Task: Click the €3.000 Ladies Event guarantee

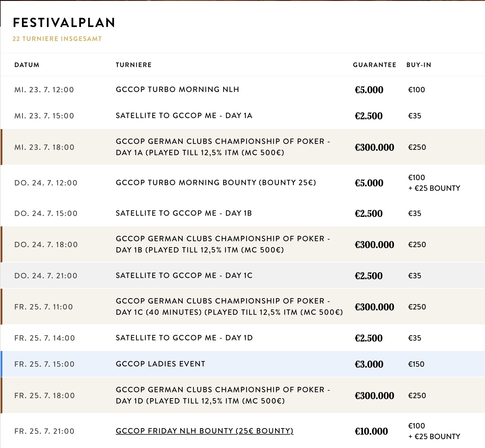Action: (369, 364)
